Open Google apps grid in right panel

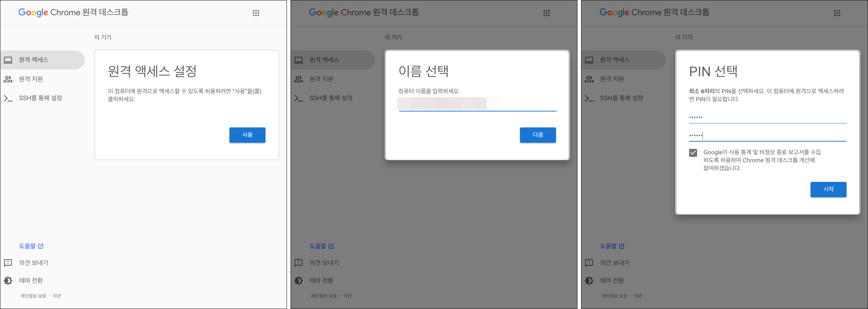[837, 13]
